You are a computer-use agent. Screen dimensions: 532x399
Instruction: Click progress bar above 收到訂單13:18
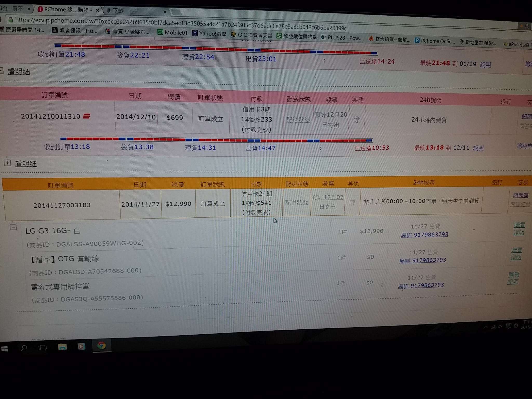pos(216,140)
